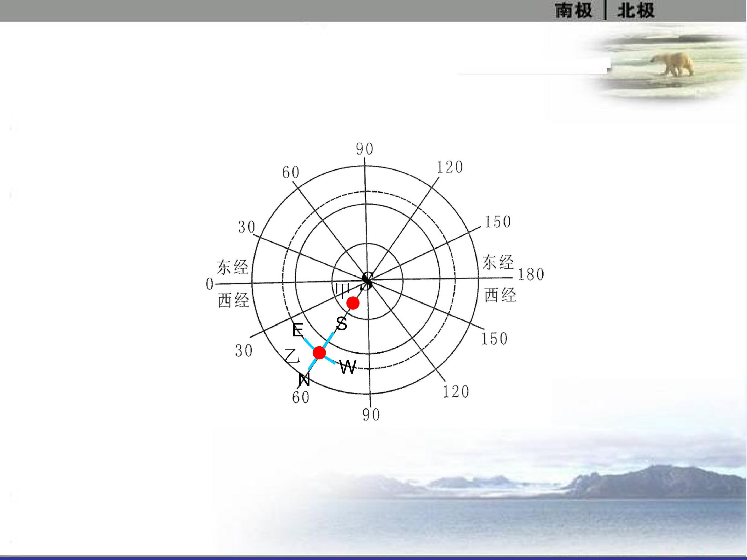This screenshot has height=560, width=747.
Task: Click the W direction label
Action: (348, 367)
